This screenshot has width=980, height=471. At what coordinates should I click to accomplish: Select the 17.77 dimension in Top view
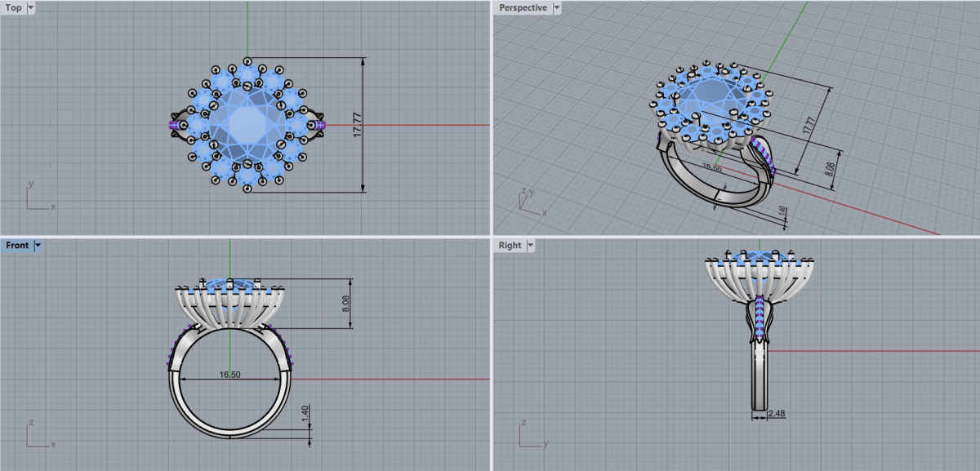click(x=357, y=124)
